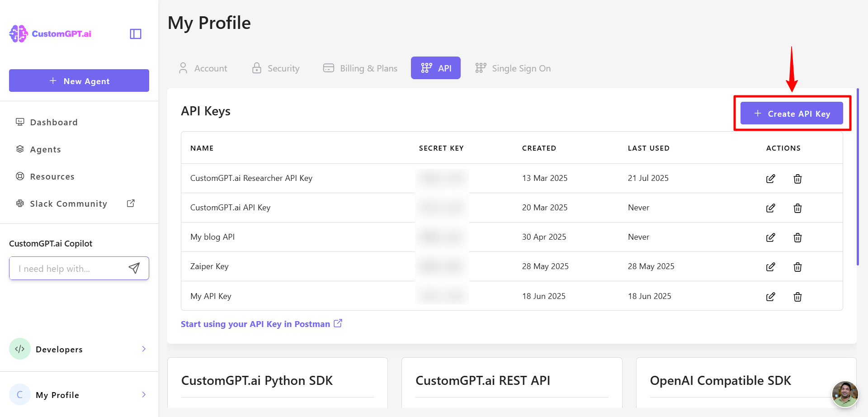Click the 'CustomGPT.ai Researcher API Key' name
868x417 pixels.
(x=251, y=178)
